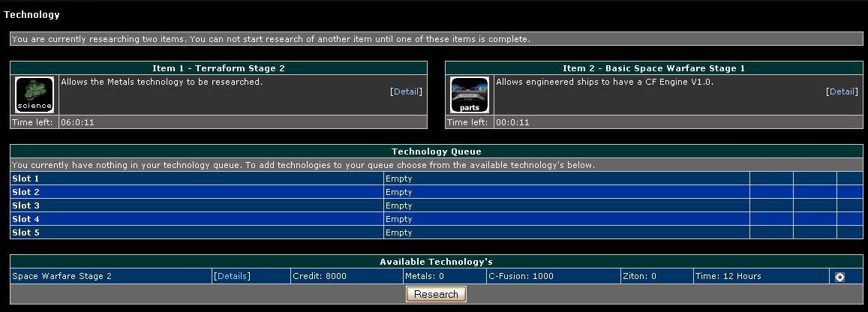The image size is (868, 312).
Task: Select the Space Warfare Stage 2 radio button
Action: point(839,277)
